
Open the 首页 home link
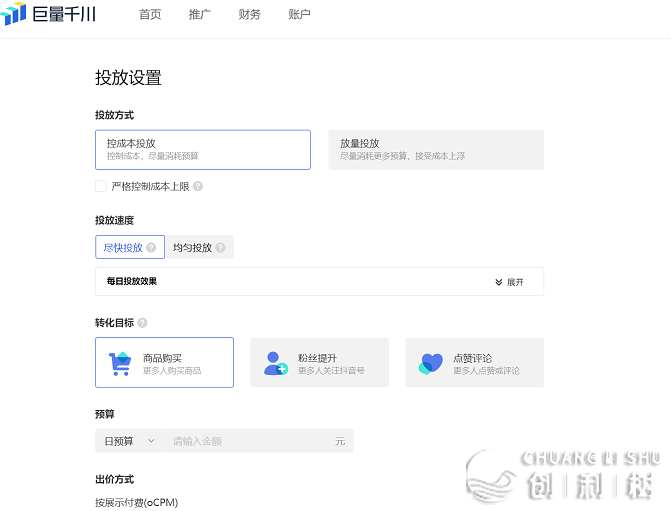pyautogui.click(x=150, y=15)
